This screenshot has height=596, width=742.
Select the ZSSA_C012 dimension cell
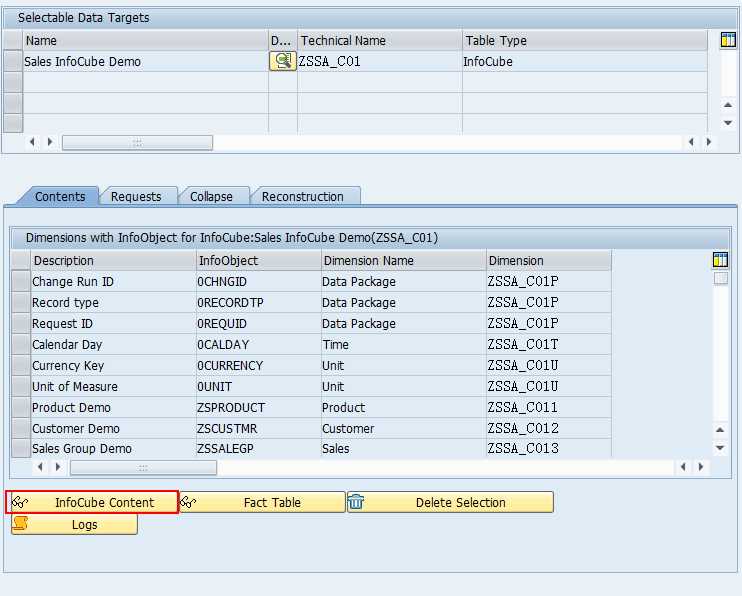click(x=549, y=428)
